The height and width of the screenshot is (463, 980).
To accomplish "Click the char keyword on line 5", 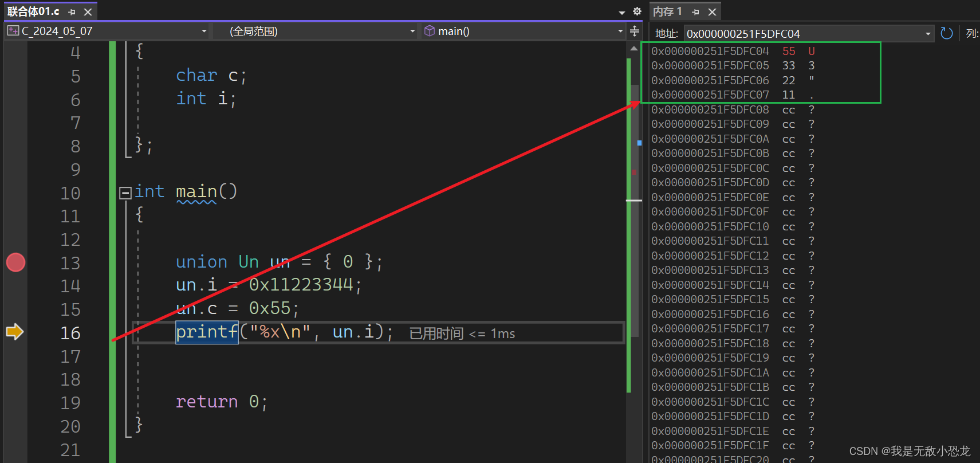I will [x=196, y=76].
